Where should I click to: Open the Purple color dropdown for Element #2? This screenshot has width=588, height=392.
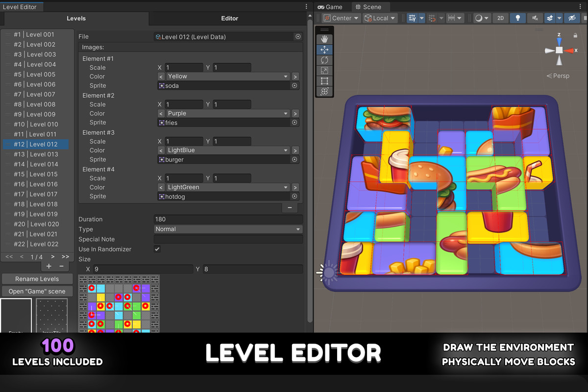[228, 113]
